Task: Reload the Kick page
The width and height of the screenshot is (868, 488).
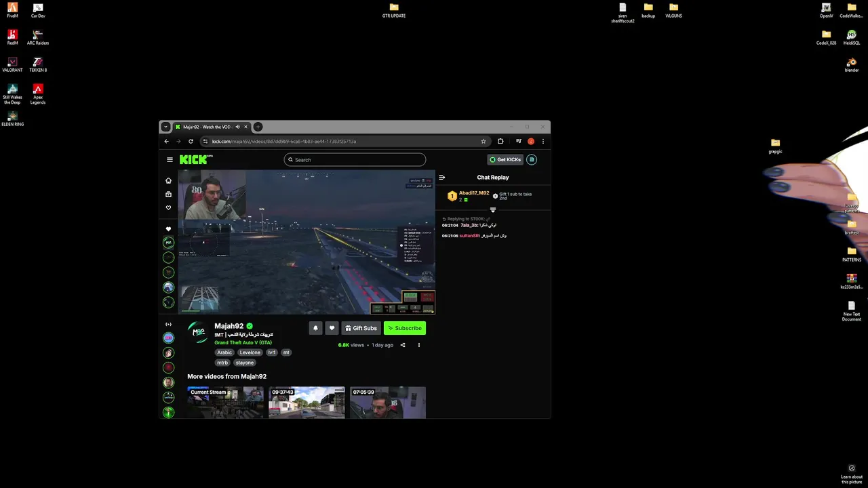Action: coord(191,142)
